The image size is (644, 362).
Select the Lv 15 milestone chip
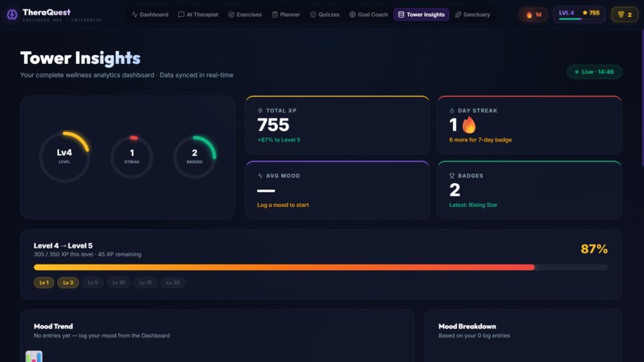coord(145,283)
